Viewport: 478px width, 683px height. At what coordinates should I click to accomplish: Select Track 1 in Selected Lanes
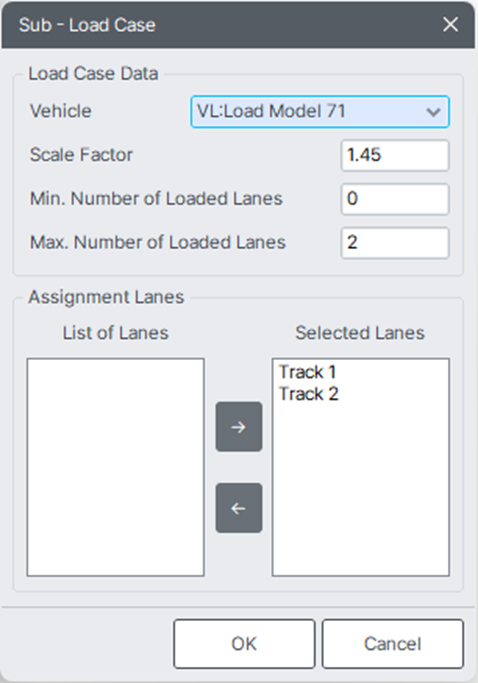(x=307, y=372)
